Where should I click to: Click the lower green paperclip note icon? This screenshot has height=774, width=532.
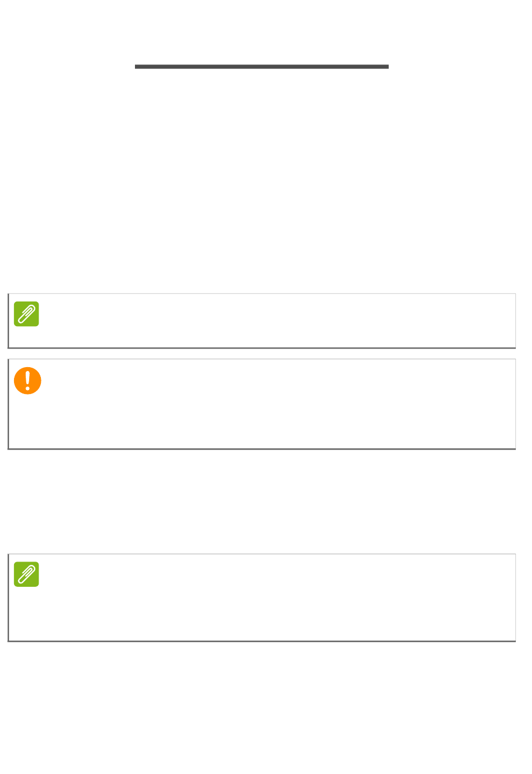[x=26, y=574]
